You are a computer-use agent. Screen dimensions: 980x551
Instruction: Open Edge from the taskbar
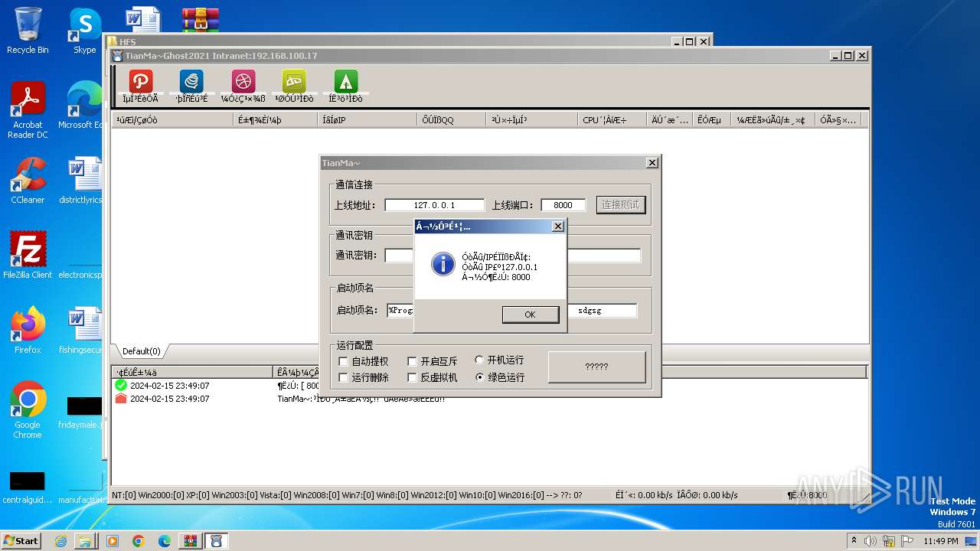[164, 541]
